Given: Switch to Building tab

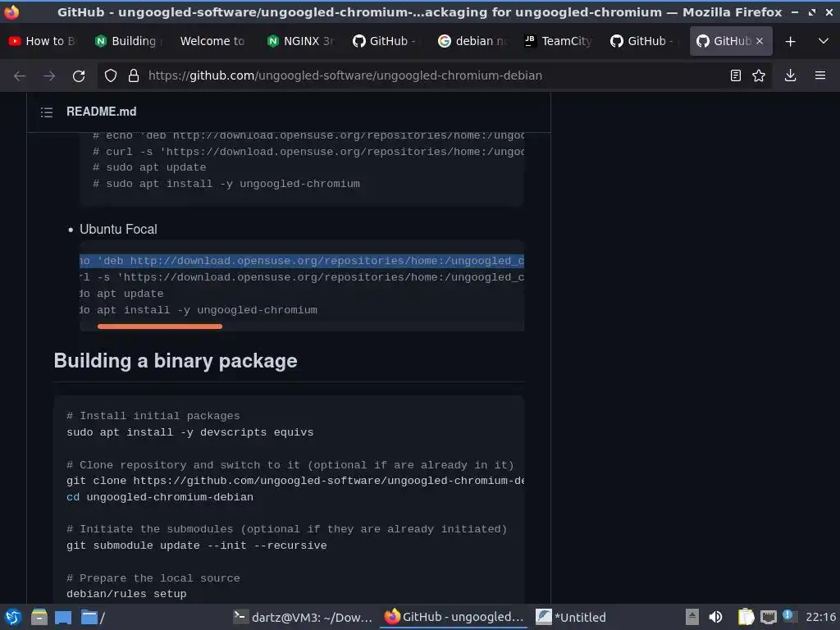Looking at the screenshot, I should tap(128, 41).
